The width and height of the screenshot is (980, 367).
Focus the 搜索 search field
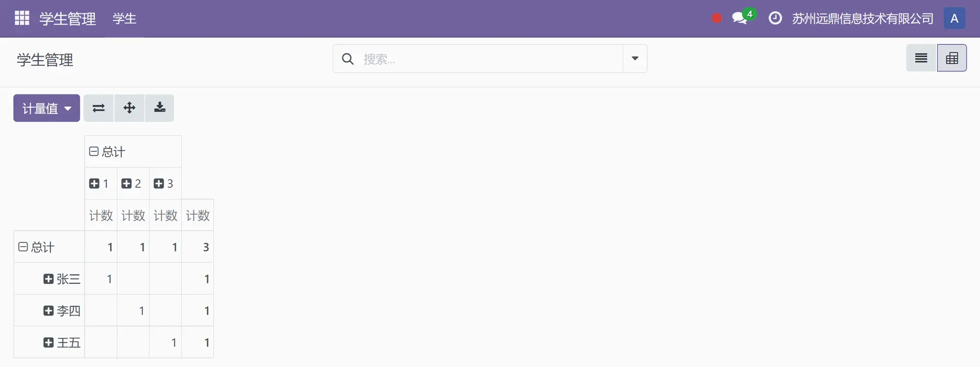pos(490,59)
